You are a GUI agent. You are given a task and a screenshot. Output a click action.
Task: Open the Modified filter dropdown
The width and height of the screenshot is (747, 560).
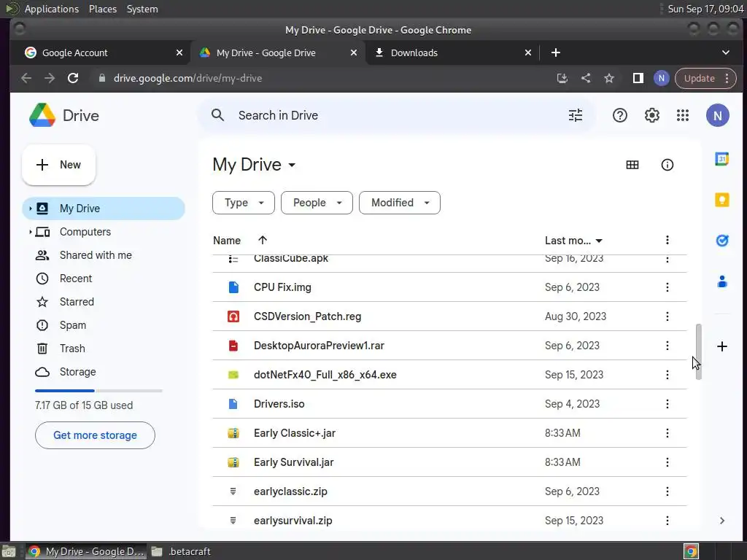point(400,203)
